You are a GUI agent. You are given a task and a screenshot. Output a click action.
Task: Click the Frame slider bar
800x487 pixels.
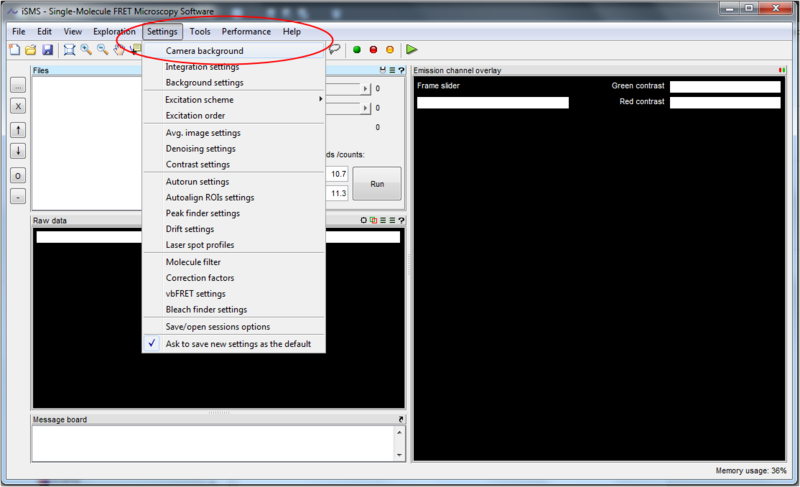click(492, 102)
